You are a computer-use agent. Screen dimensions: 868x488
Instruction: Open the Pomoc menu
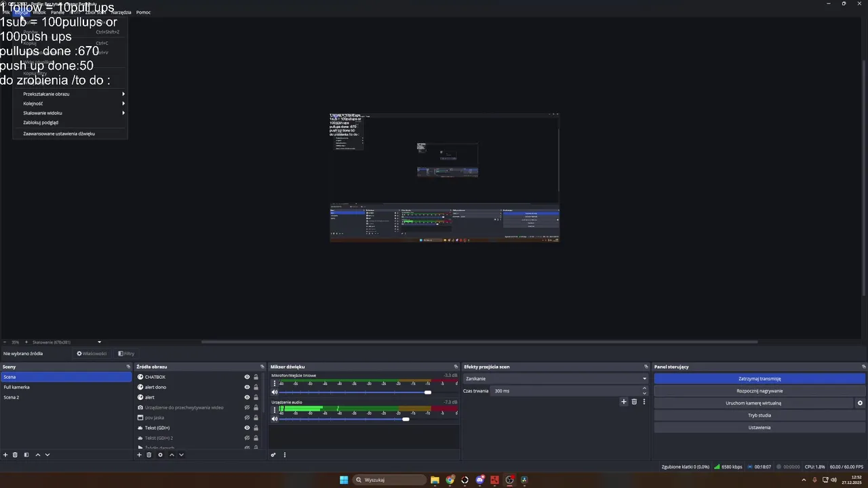point(143,12)
